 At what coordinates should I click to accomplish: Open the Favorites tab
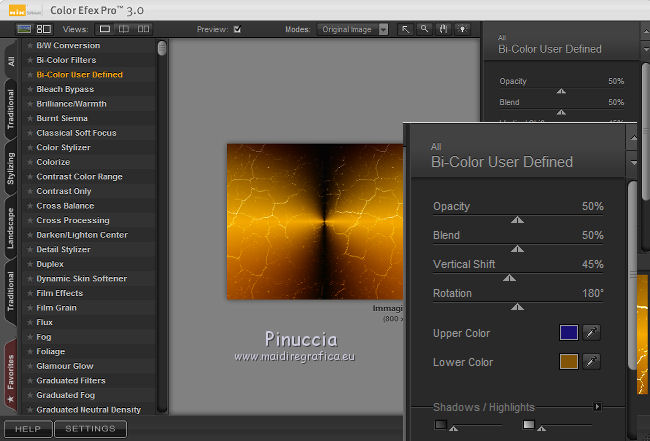tap(10, 376)
